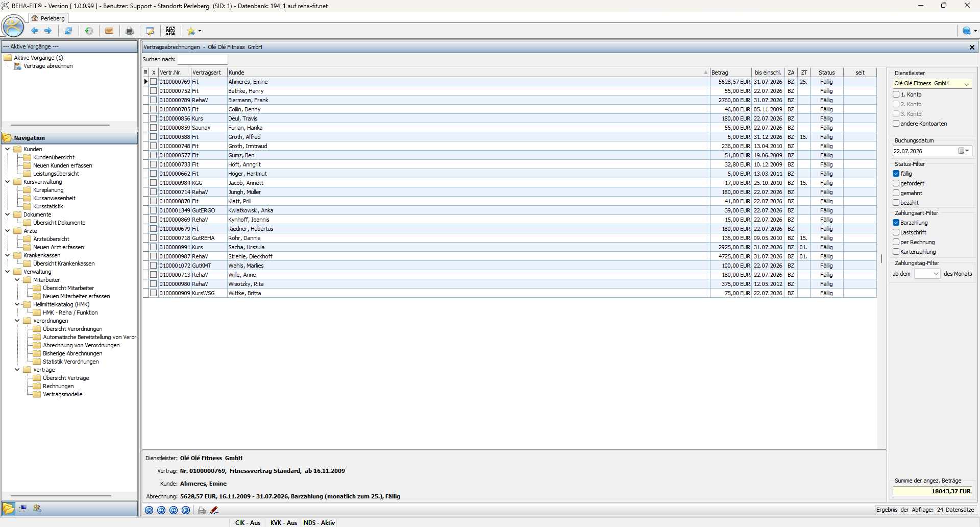980x527 pixels.
Task: Click the grey print/export icon below list
Action: pyautogui.click(x=202, y=510)
